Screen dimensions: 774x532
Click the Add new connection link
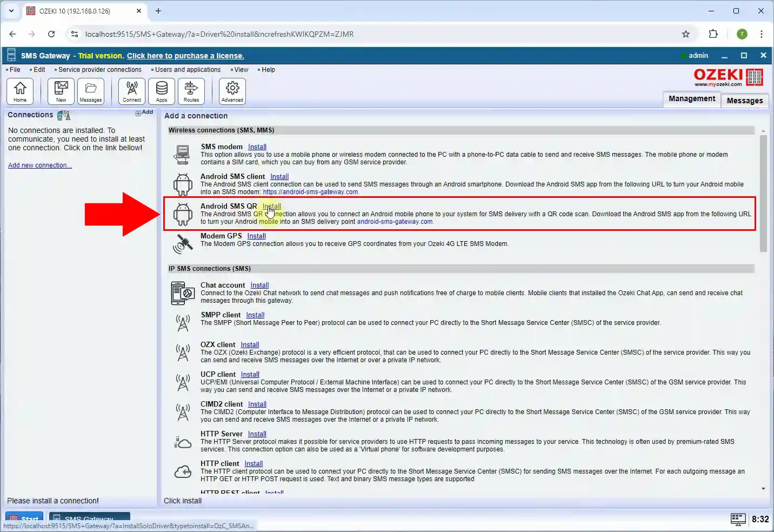coord(40,165)
